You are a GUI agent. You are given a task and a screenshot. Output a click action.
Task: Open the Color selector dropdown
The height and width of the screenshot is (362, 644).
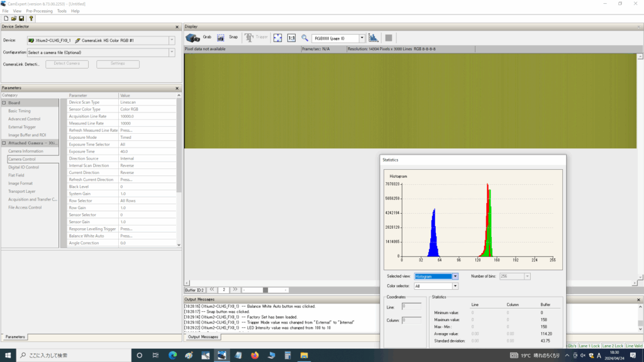point(455,286)
